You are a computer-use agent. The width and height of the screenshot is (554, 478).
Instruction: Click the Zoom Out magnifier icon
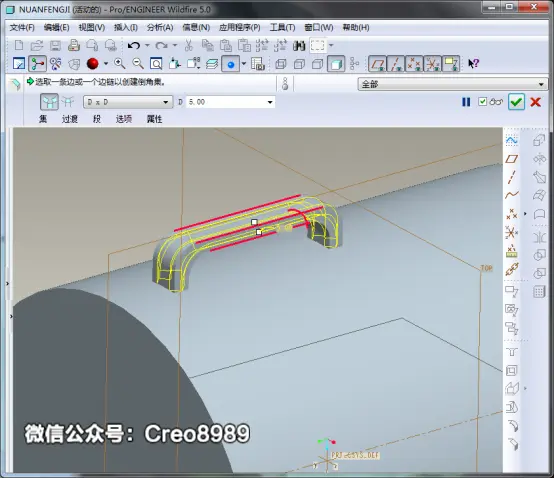tap(137, 64)
